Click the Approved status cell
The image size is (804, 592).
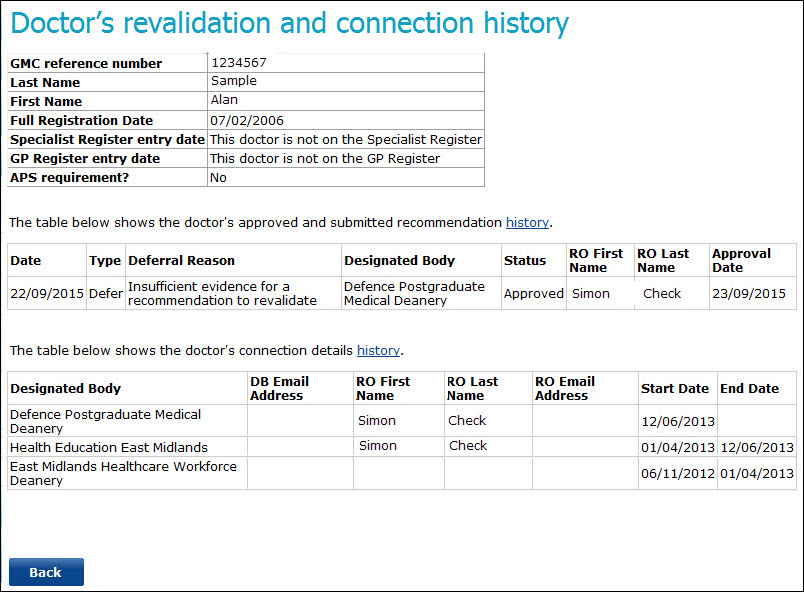coord(534,294)
